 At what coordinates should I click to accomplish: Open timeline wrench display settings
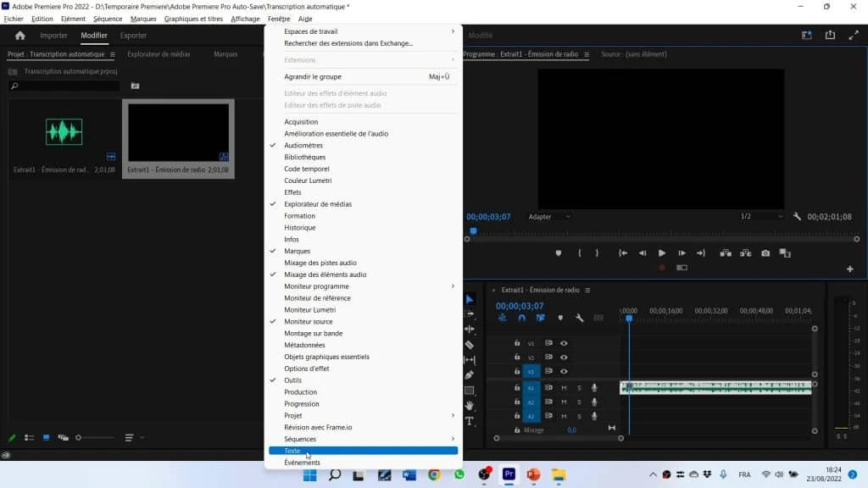[579, 319]
